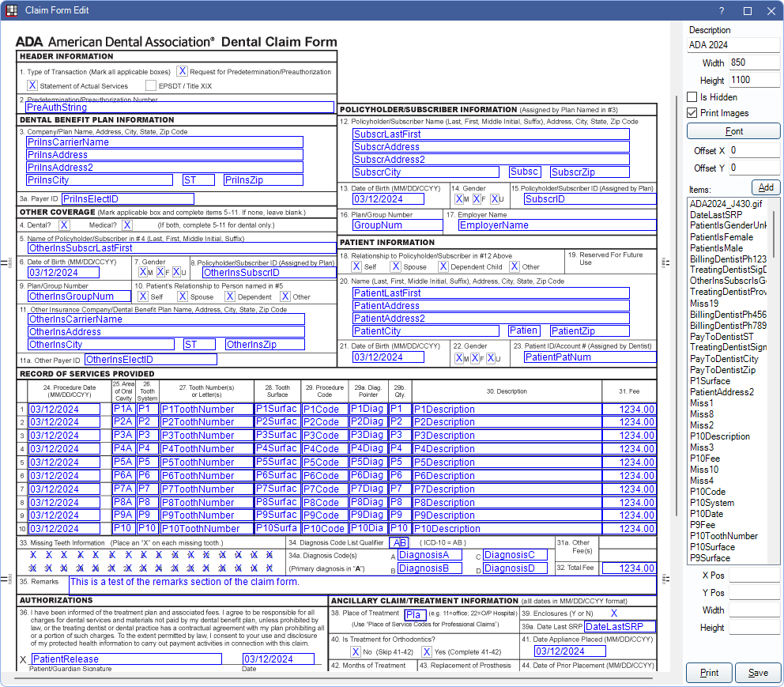
Task: Click the Width field showing 850
Action: point(755,62)
